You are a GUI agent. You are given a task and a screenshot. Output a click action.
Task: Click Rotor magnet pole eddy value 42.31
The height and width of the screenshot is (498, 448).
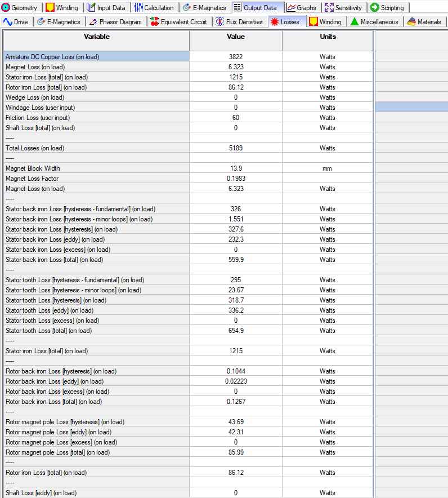[236, 432]
